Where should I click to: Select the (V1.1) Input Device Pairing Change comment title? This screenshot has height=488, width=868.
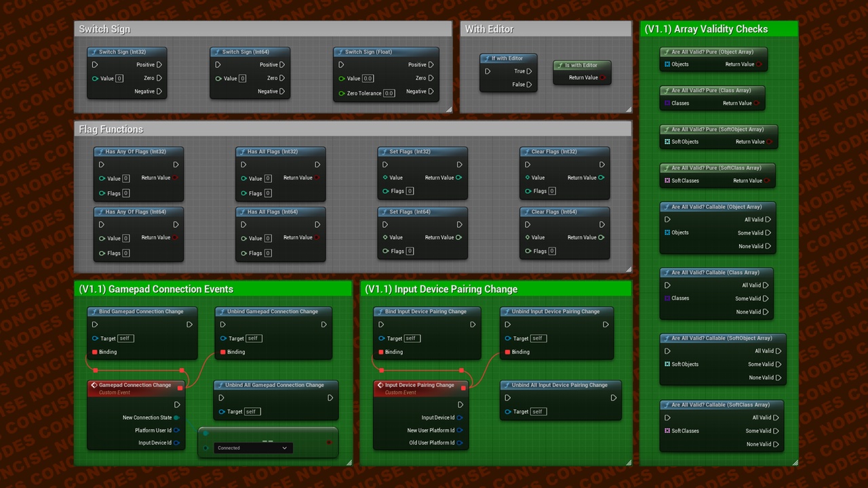click(441, 289)
